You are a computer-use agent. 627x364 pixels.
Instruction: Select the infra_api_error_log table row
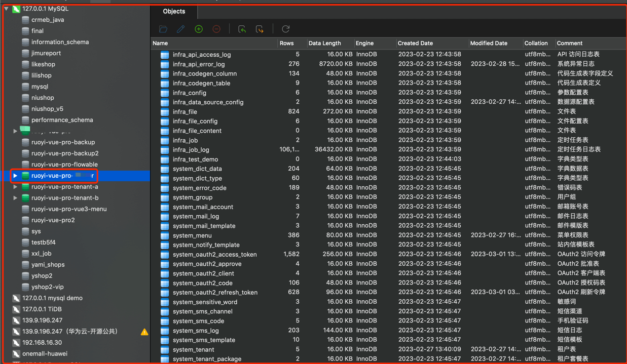click(198, 64)
